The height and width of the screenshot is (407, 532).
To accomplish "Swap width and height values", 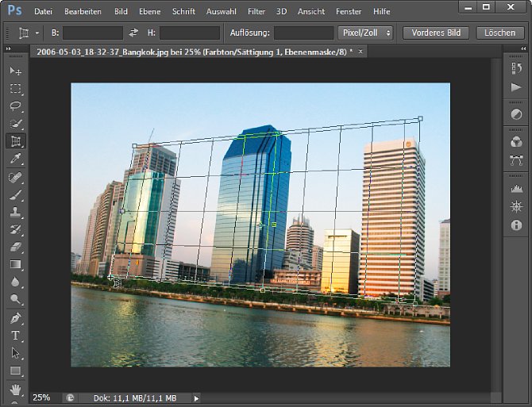I will [x=133, y=33].
